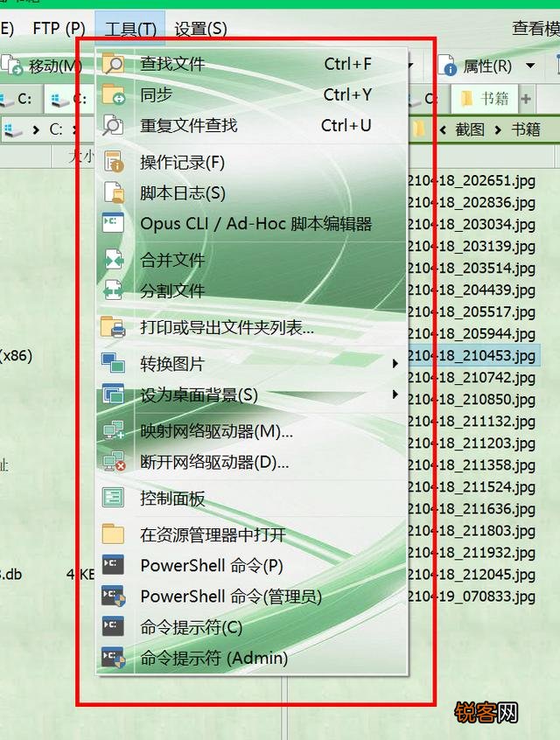Click the PowerShell 命令(P) console icon
Screen dimensions: 560x740
114,565
